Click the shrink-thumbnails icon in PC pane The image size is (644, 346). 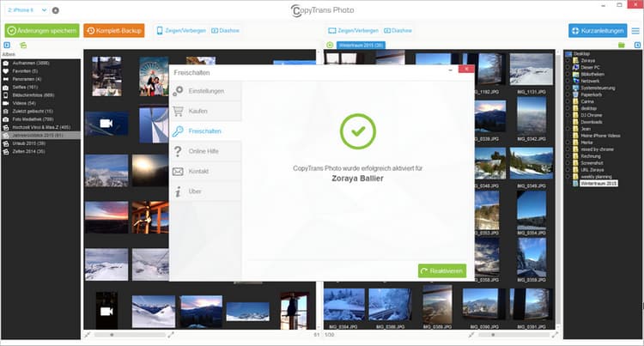click(x=471, y=335)
